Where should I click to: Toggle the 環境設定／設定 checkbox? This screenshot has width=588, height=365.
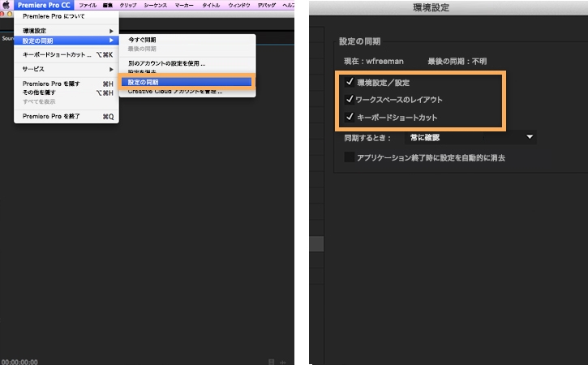click(350, 82)
